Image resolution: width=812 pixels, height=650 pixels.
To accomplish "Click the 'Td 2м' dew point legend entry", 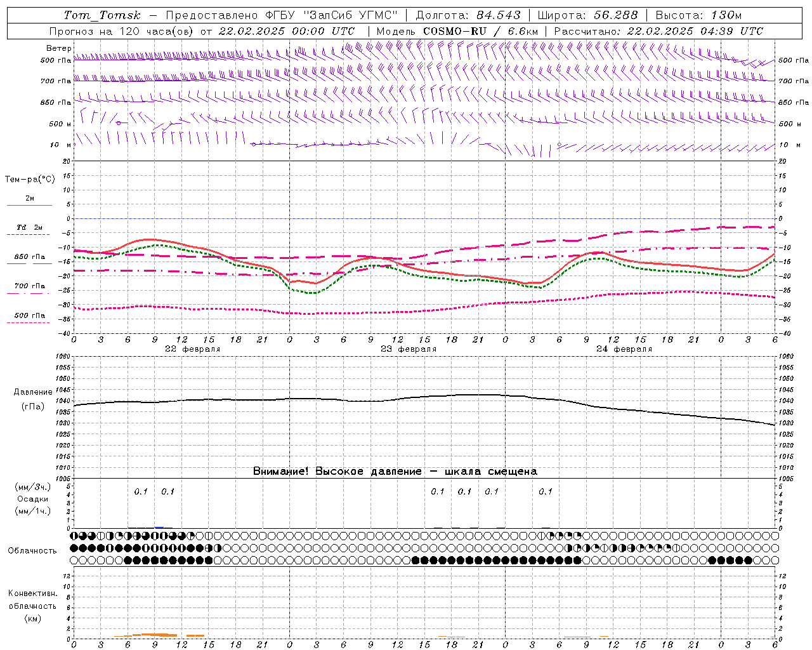I will click(30, 227).
